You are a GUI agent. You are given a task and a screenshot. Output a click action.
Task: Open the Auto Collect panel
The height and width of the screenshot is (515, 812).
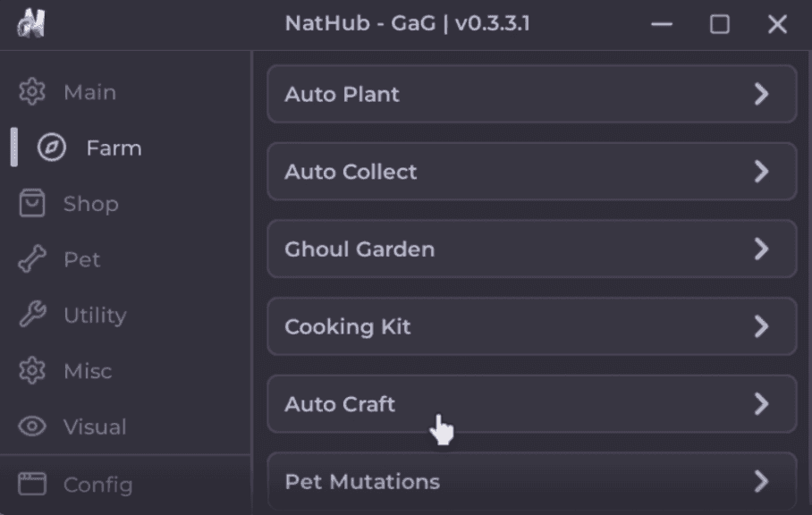click(x=531, y=172)
